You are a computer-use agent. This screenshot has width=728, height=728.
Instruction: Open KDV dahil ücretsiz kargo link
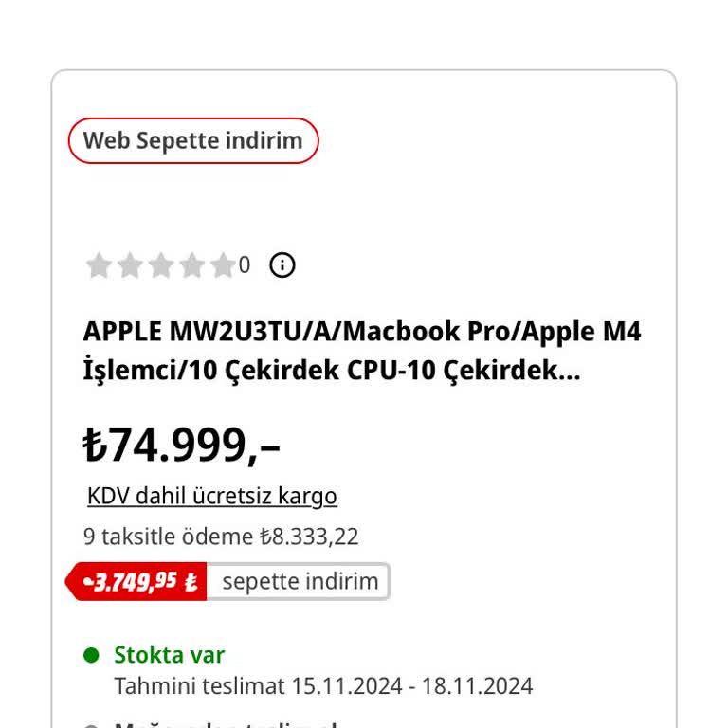point(212,496)
